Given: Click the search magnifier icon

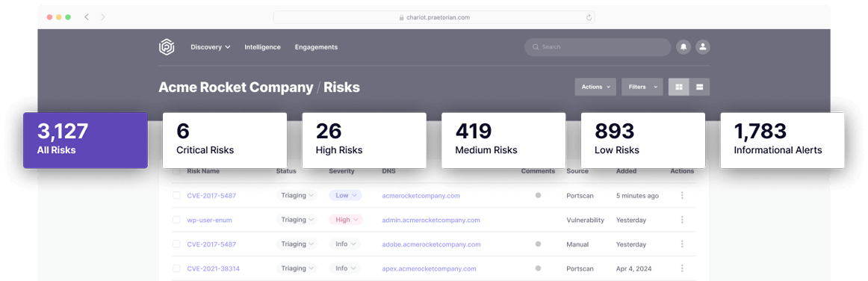Looking at the screenshot, I should (536, 47).
